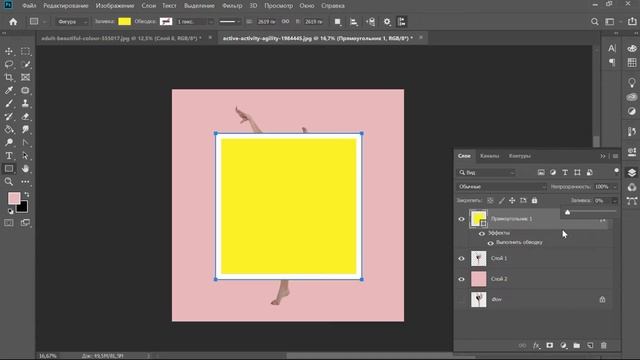Open the layer filter Вид dropdown
This screenshot has width=640, height=360.
(486, 172)
